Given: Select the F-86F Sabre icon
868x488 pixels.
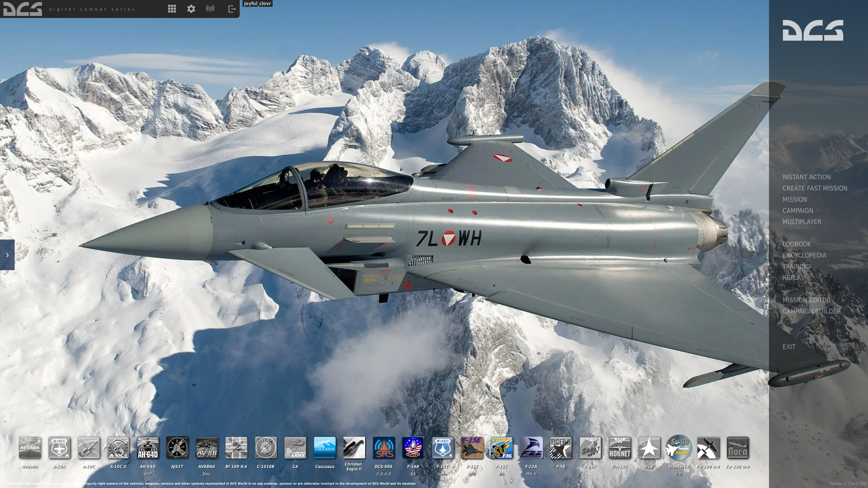Looking at the screenshot, I should [590, 448].
